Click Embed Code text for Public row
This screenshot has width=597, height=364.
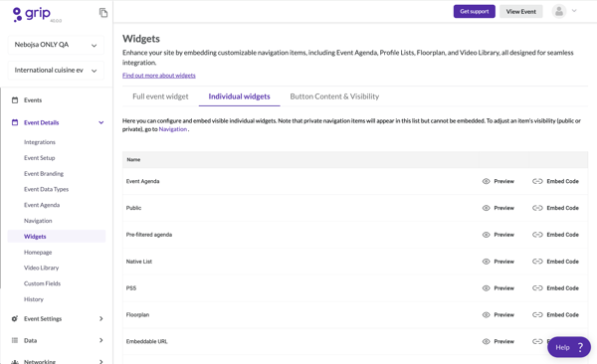coord(562,208)
